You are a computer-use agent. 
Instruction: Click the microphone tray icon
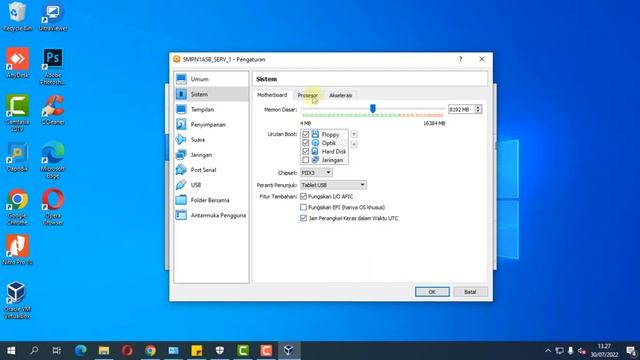571,351
